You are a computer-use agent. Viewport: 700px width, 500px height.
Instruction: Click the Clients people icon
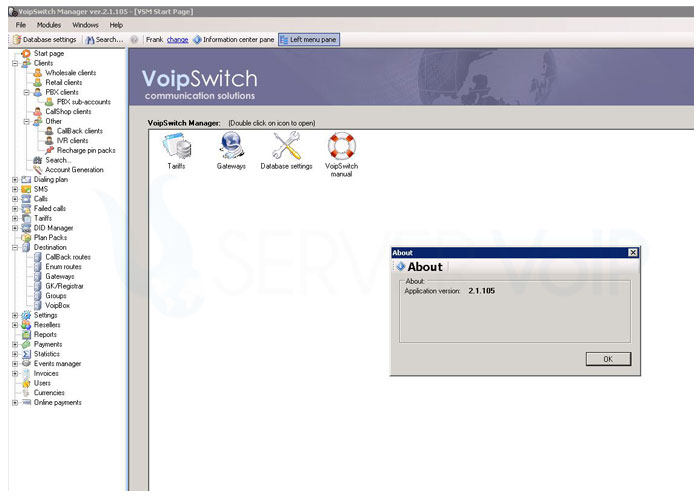[x=26, y=63]
